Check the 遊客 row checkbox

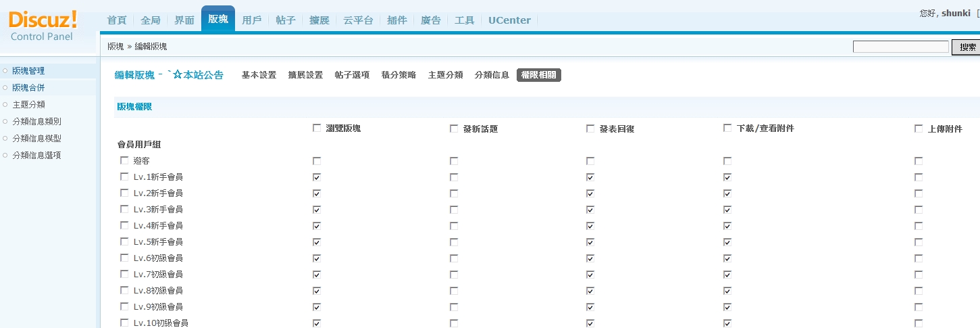124,160
